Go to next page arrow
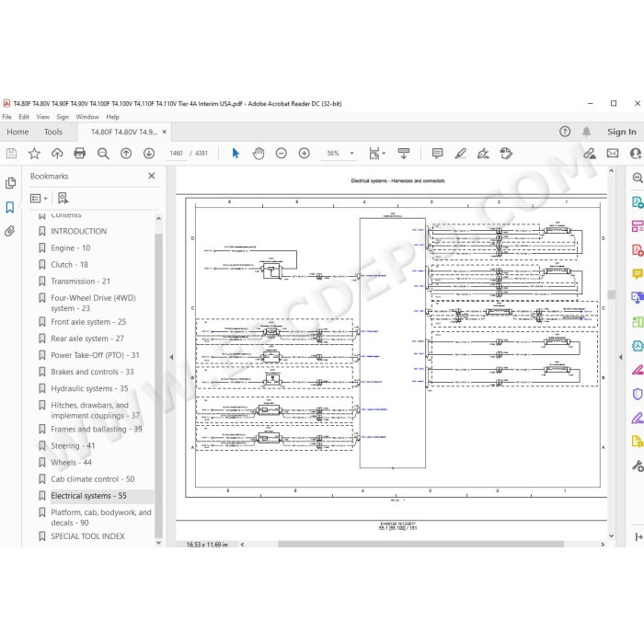644x644 pixels. 149,154
